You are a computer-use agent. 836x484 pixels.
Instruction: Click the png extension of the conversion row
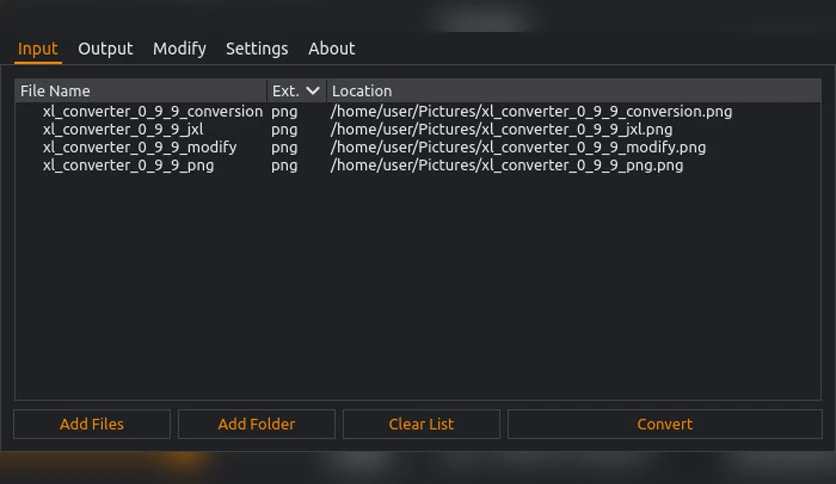(284, 112)
